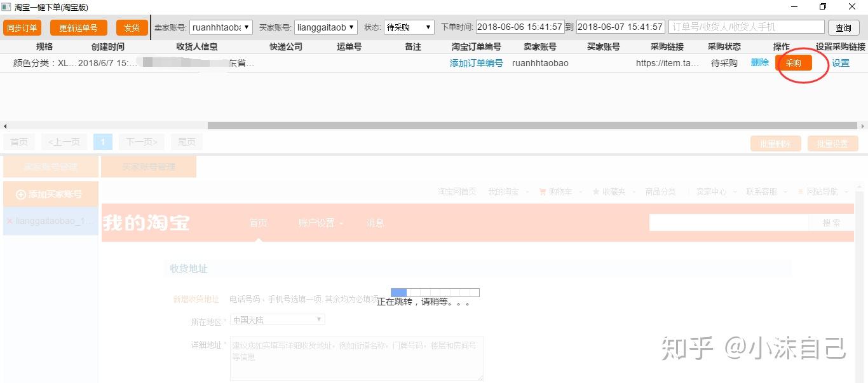This screenshot has height=383, width=868.
Task: Open 淘宝网首页 link in the embedded page
Action: tap(457, 191)
